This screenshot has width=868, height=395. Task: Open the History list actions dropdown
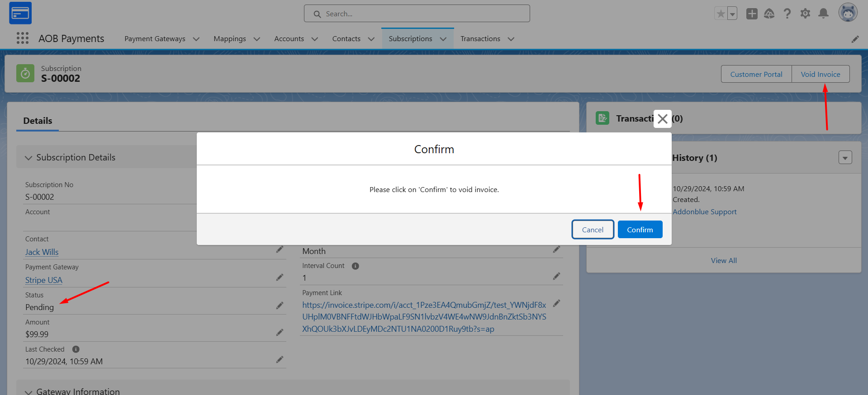845,157
